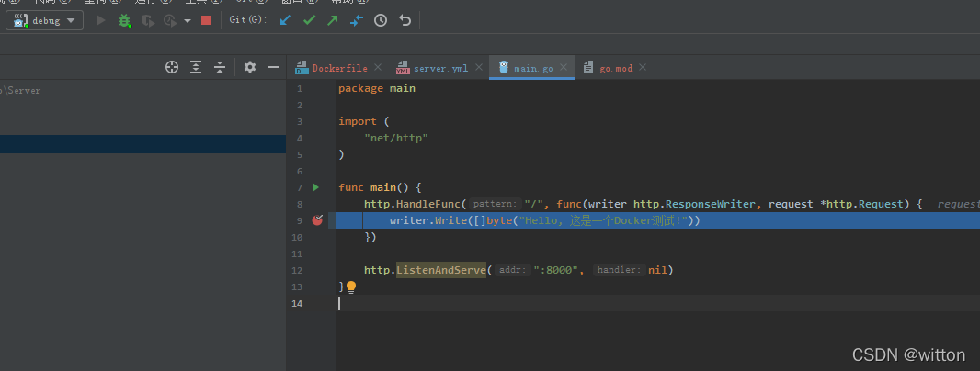Click Git Commit green checkmark
980x371 pixels.
[309, 20]
